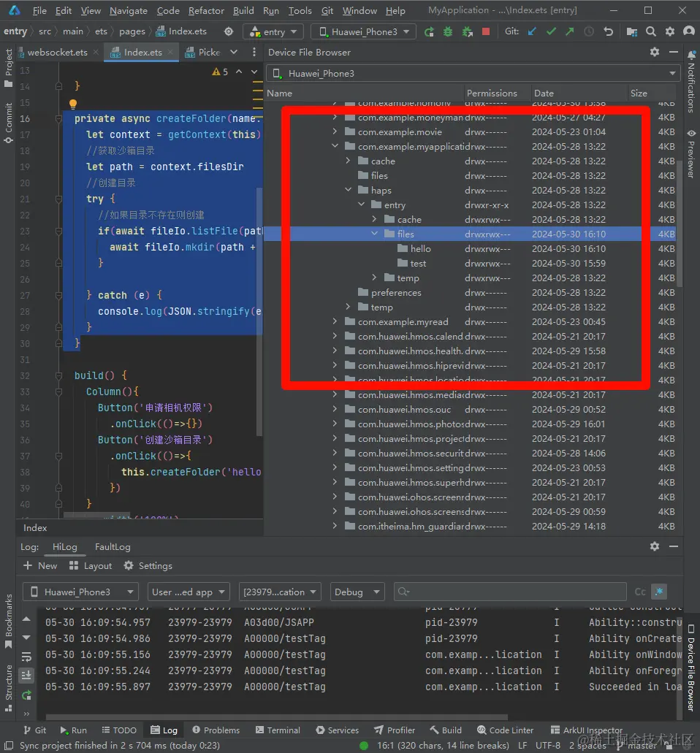The height and width of the screenshot is (753, 700).
Task: Click the scroll up arrow in log toolbar
Action: (x=26, y=619)
